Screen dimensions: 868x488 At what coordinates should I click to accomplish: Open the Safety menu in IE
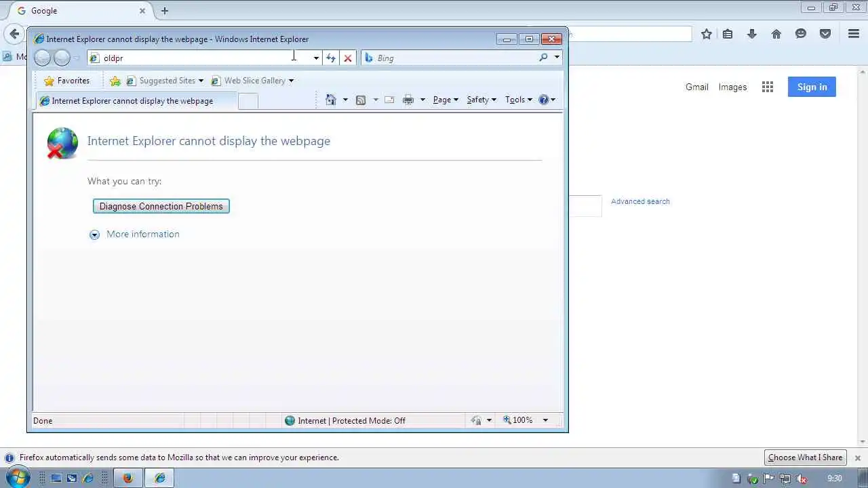[481, 100]
